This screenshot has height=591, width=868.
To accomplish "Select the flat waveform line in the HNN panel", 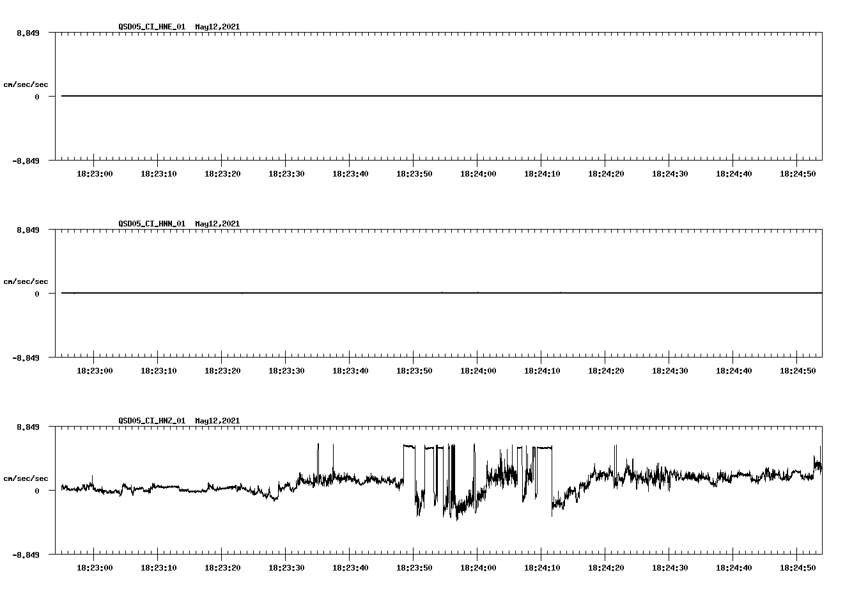I will (384, 293).
